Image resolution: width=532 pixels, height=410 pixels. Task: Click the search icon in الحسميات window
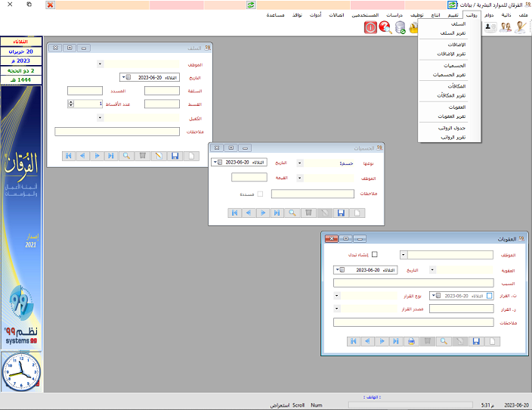(x=292, y=213)
